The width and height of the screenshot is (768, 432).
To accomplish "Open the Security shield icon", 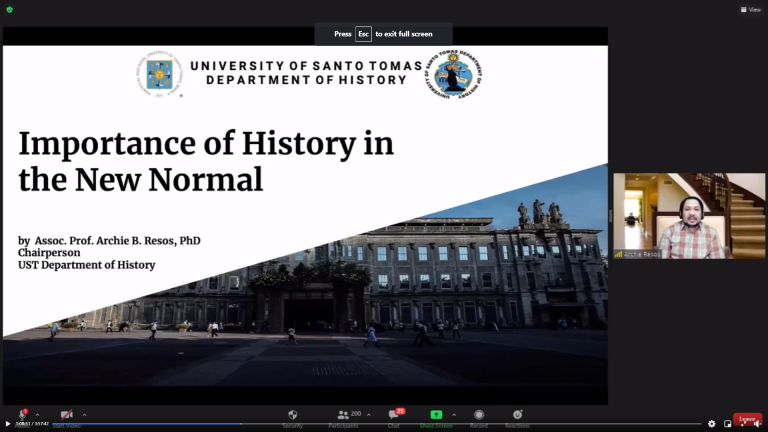I will pos(293,415).
